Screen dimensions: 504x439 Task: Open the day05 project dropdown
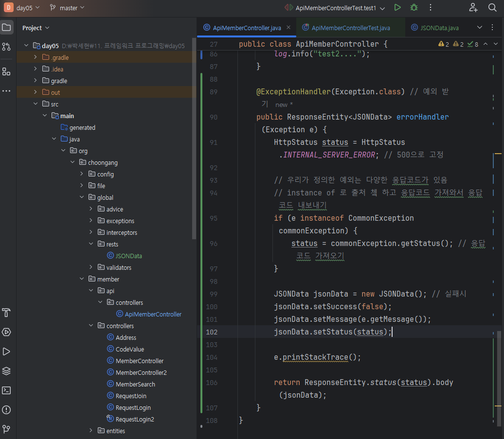click(28, 8)
